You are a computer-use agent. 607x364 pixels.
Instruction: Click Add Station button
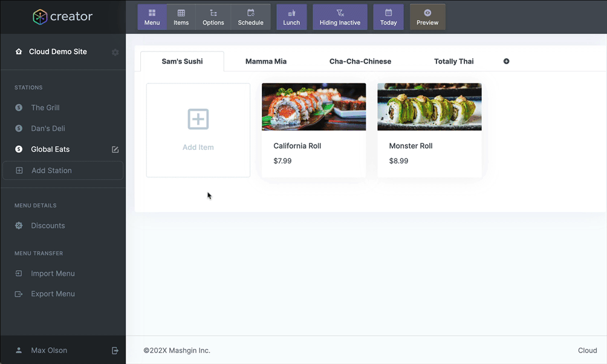(63, 171)
